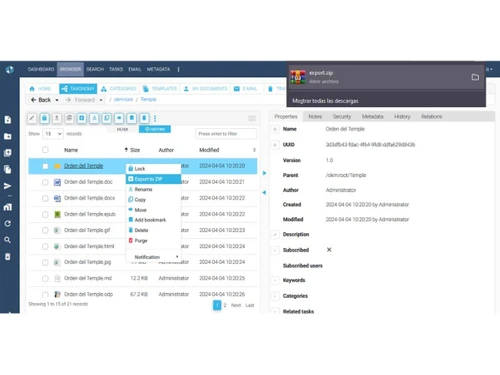Toggle the select-all header checkbox
Screen dimensions: 500x375
coord(45,150)
